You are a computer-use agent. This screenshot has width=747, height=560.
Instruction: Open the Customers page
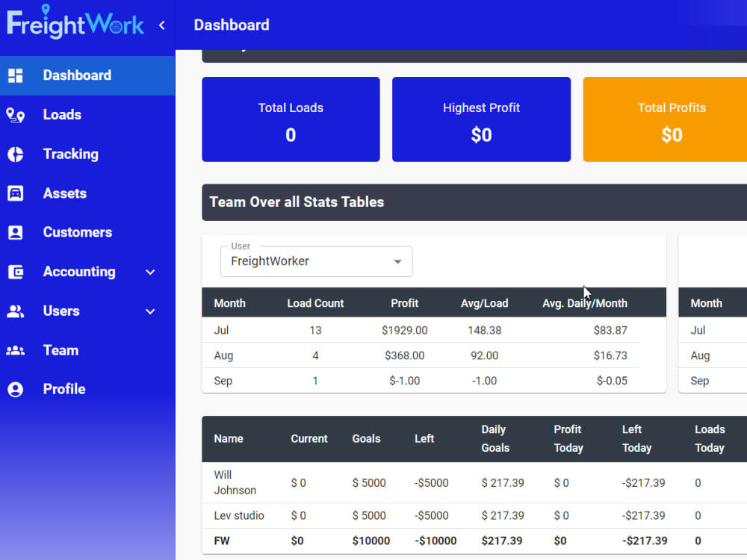click(87, 232)
